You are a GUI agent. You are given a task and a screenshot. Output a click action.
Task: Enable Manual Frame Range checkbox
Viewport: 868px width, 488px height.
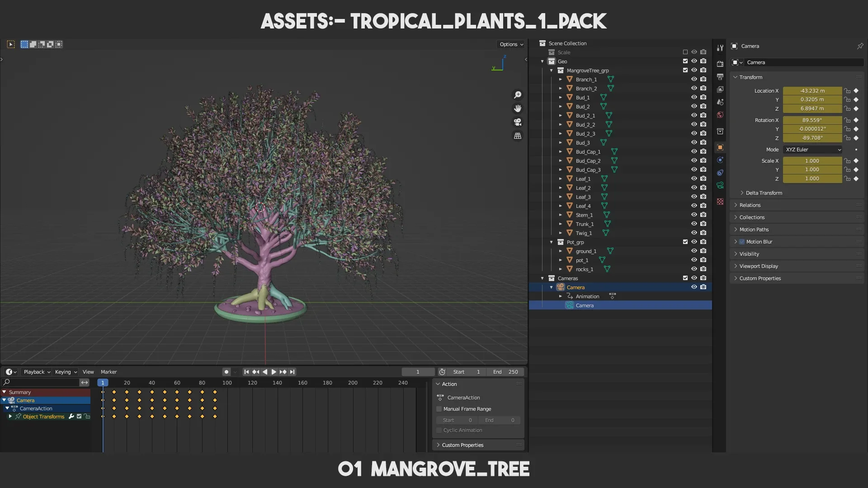(x=439, y=409)
